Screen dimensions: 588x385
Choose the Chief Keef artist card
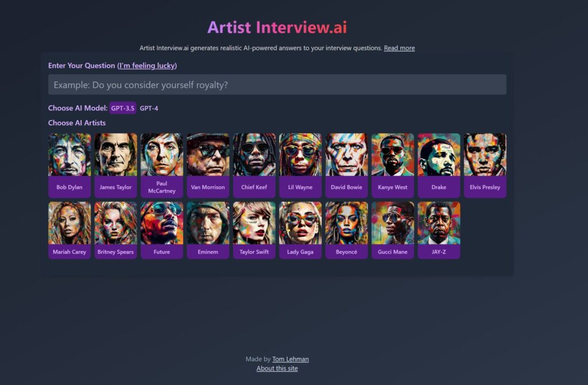254,165
